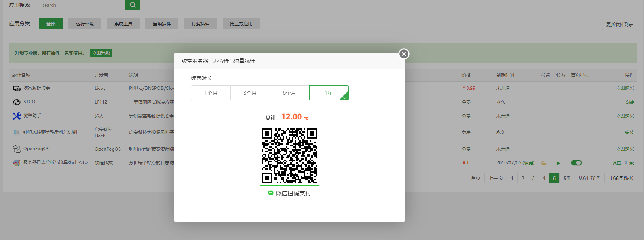The image size is (644, 240).
Task: Click in the application search field
Action: click(82, 5)
